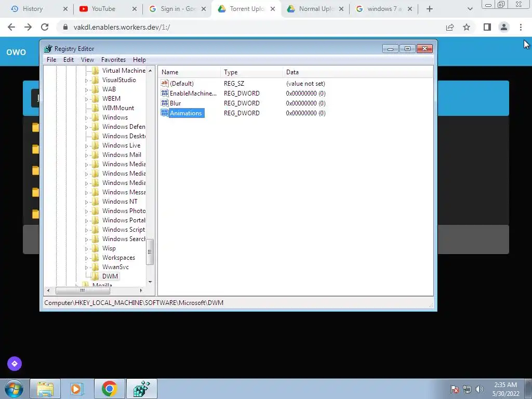Open the Chrome profile avatar

504,27
